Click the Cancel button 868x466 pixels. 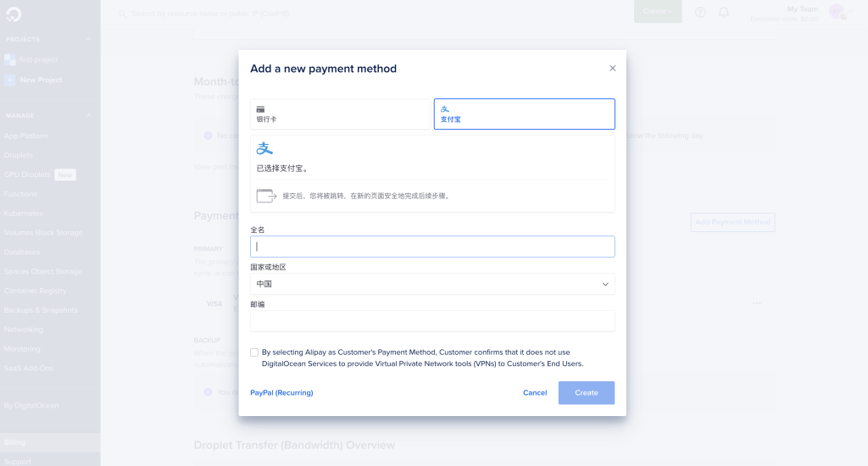535,392
